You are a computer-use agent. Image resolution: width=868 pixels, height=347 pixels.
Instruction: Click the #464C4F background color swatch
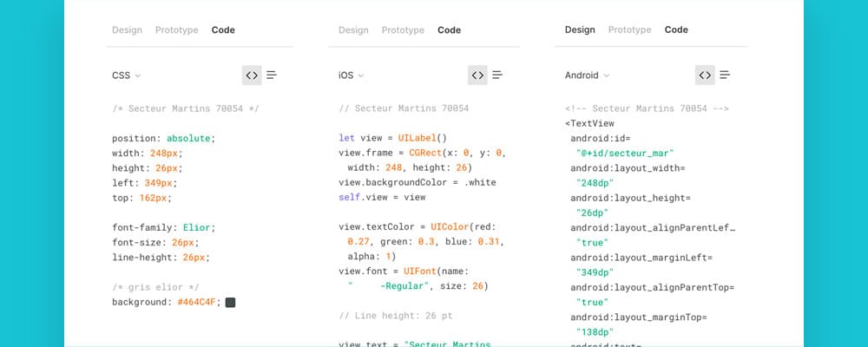pos(230,302)
